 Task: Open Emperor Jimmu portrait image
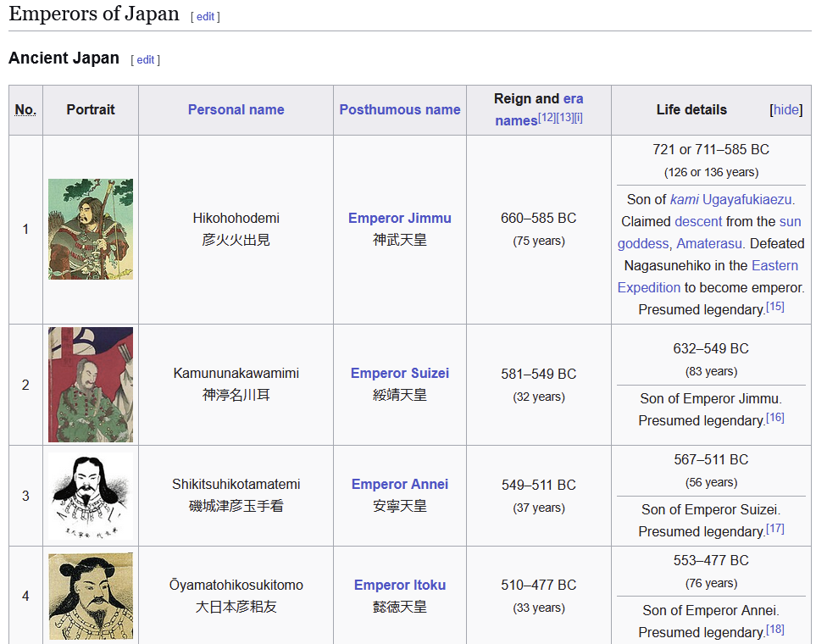tap(91, 229)
